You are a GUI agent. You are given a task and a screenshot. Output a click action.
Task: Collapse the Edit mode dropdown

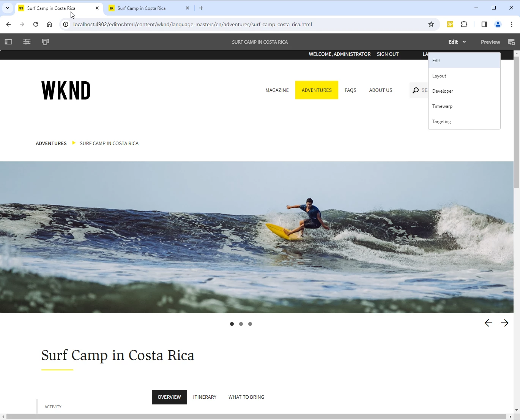tap(457, 42)
